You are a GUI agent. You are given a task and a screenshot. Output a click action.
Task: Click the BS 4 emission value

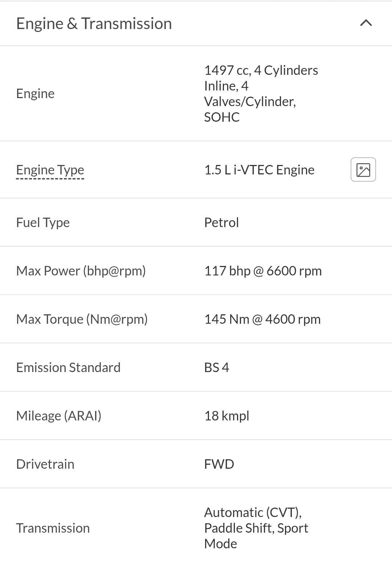click(x=217, y=367)
